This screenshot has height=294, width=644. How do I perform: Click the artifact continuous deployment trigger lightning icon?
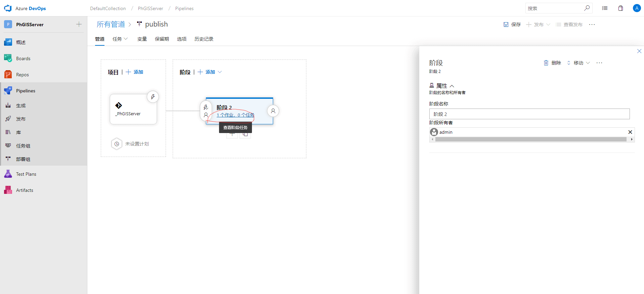(x=153, y=97)
